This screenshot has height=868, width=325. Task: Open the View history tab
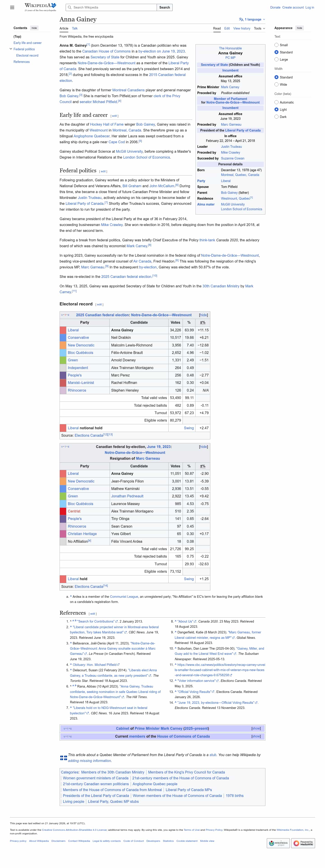tap(242, 29)
